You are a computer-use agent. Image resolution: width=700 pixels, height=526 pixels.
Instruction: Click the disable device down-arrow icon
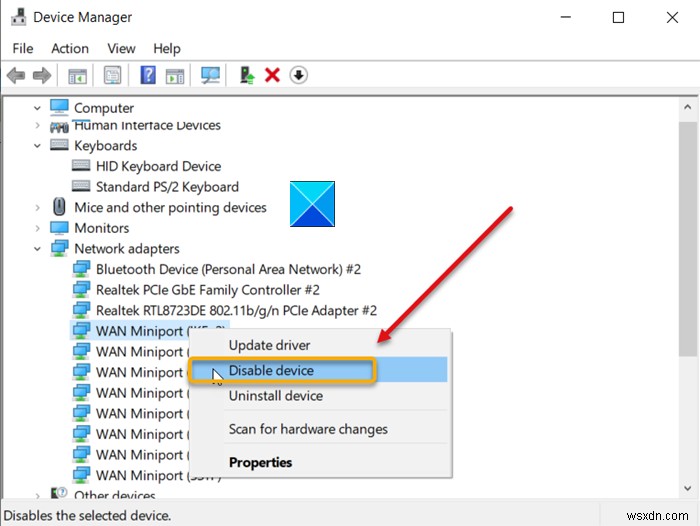pyautogui.click(x=299, y=75)
